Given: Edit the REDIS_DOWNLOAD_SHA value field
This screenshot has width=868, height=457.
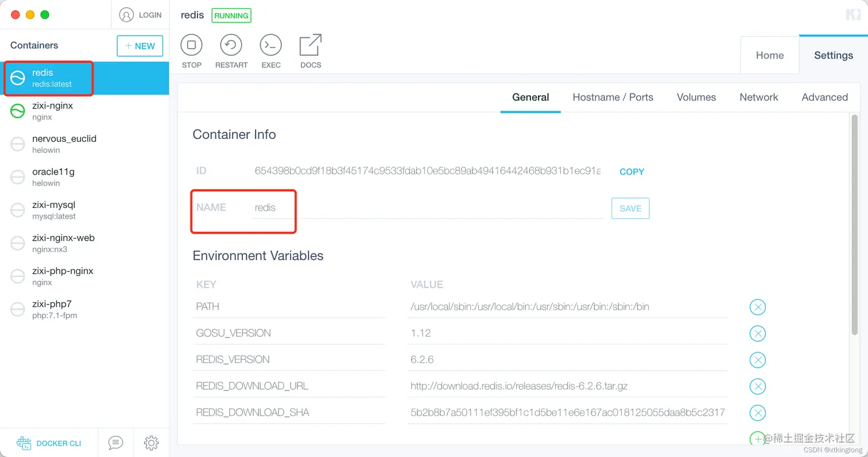Looking at the screenshot, I should pyautogui.click(x=567, y=412).
